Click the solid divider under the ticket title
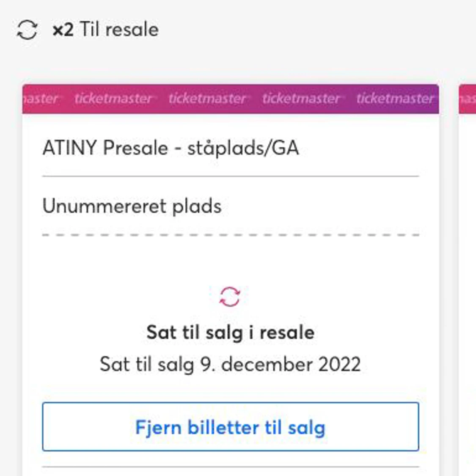The image size is (476, 476). point(231,176)
